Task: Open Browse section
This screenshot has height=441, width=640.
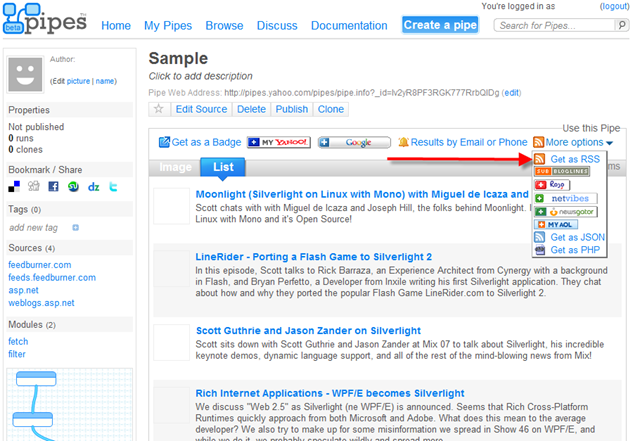Action: click(x=224, y=25)
